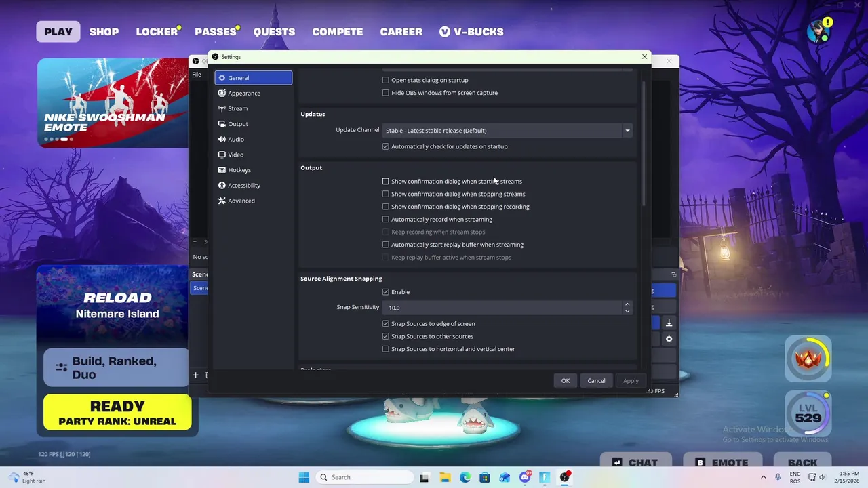Click the Snap Sensitivity value field
This screenshot has height=488, width=868.
(502, 308)
